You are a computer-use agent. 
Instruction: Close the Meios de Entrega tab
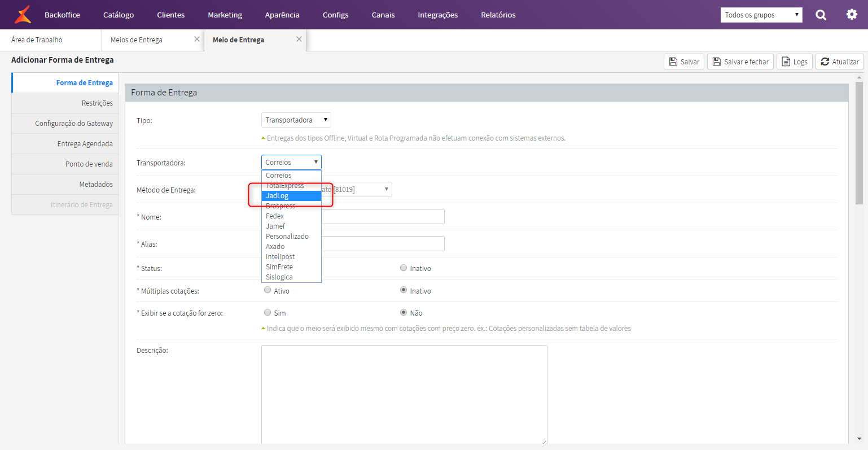197,39
